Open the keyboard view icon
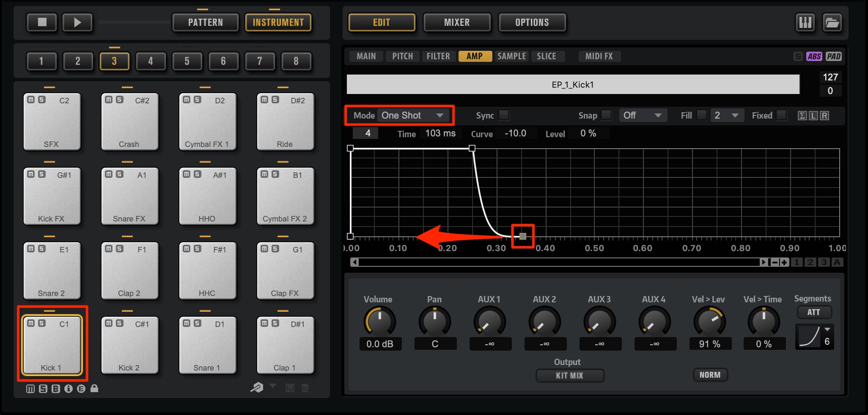This screenshot has width=868, height=415. point(805,22)
